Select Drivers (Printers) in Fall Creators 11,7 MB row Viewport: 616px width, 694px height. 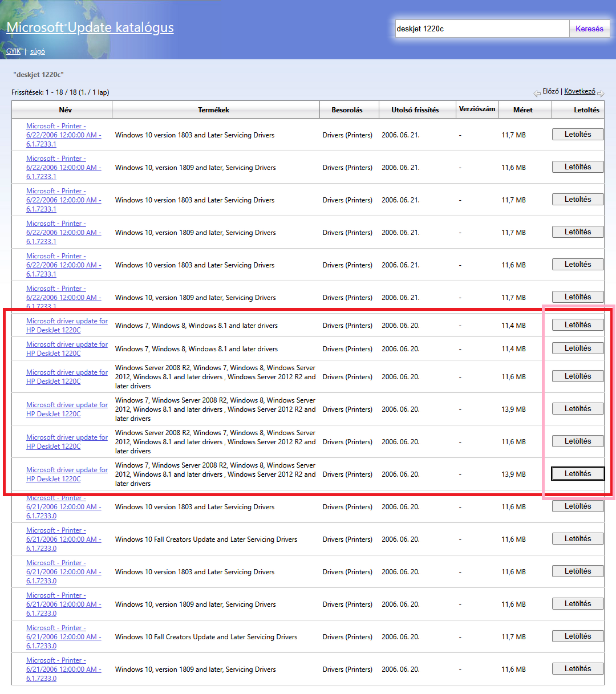click(347, 637)
